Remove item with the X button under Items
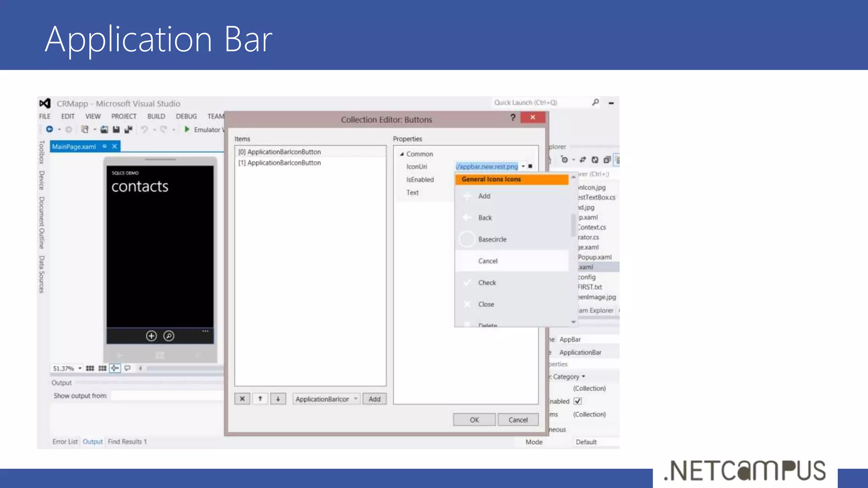Screen dimensions: 868x488 click(x=242, y=399)
